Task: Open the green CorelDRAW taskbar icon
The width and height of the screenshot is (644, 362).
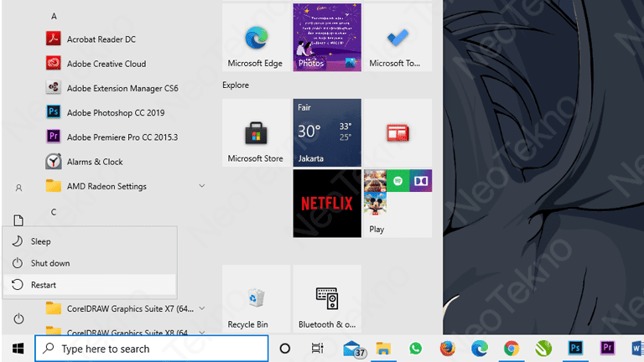Action: coord(543,349)
